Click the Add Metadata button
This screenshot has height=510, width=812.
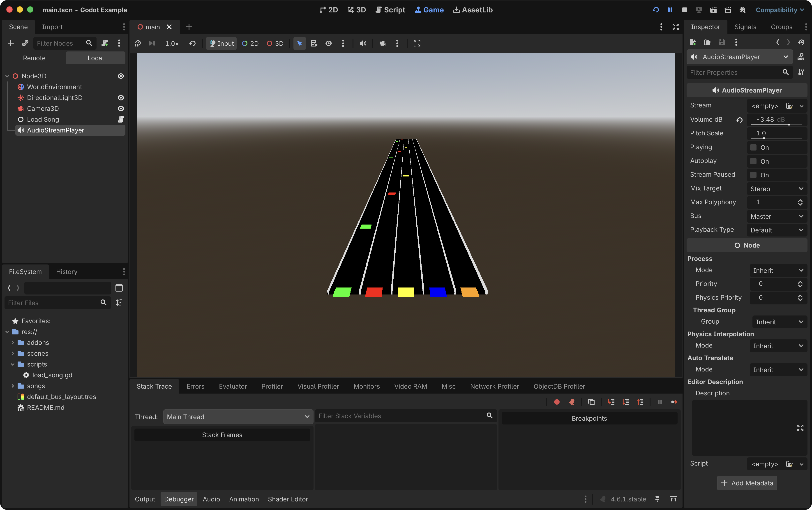pyautogui.click(x=747, y=483)
